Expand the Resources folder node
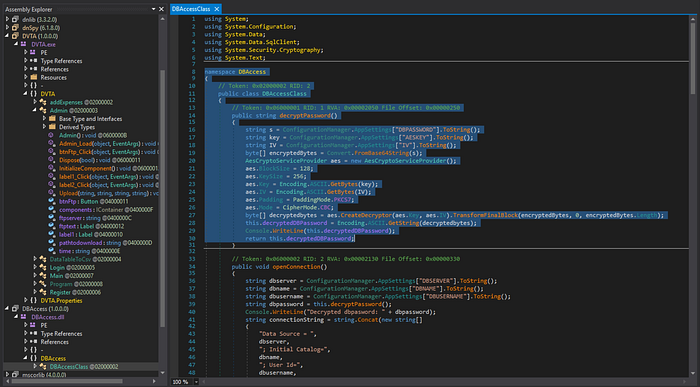Image resolution: width=700 pixels, height=387 pixels. click(x=25, y=77)
